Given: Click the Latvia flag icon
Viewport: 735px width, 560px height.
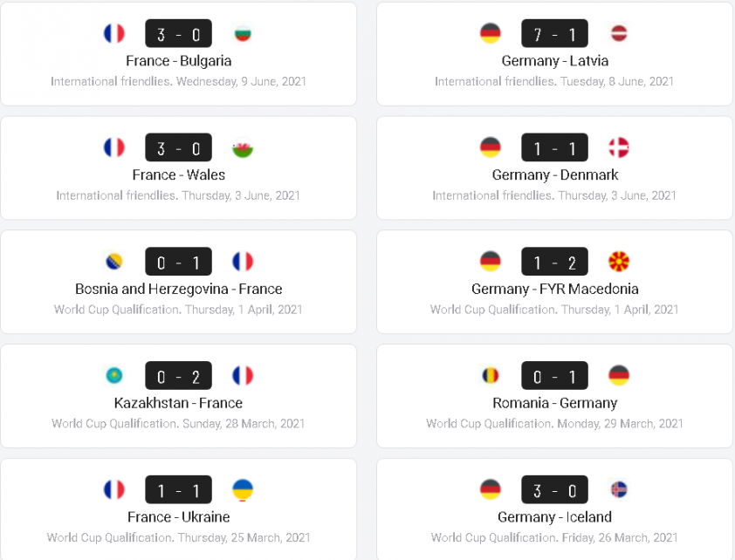Looking at the screenshot, I should (x=619, y=34).
